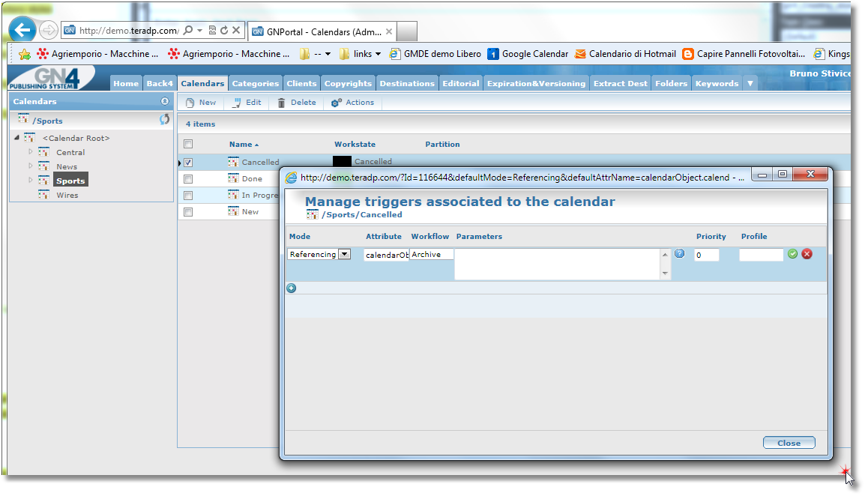Open the Capire Pannelli Fotovoltaici bookmark
This screenshot has width=868, height=496.
(744, 54)
